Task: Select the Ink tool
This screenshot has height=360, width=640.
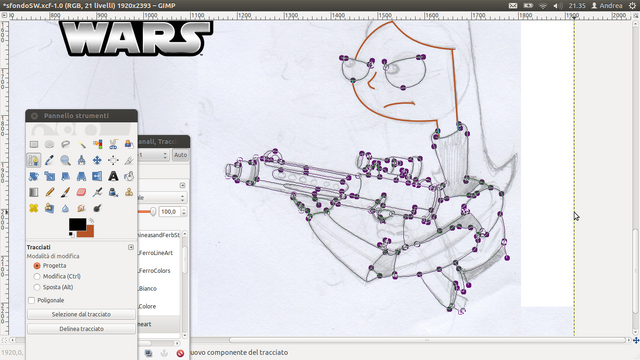Action: (113, 192)
